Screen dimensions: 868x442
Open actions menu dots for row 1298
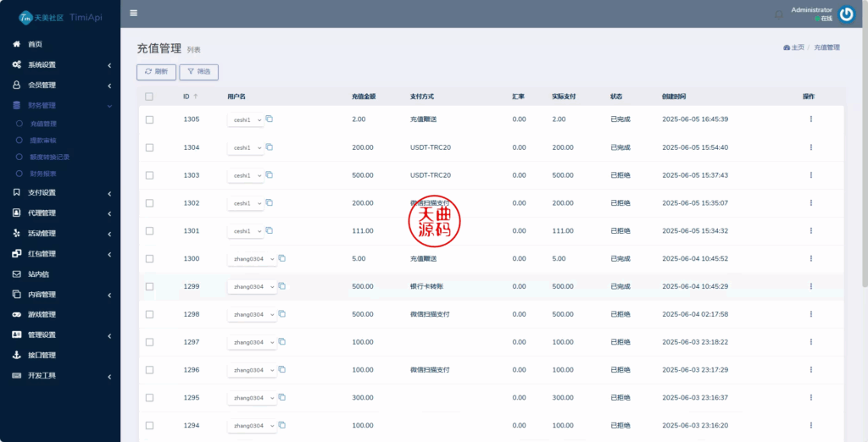tap(811, 313)
